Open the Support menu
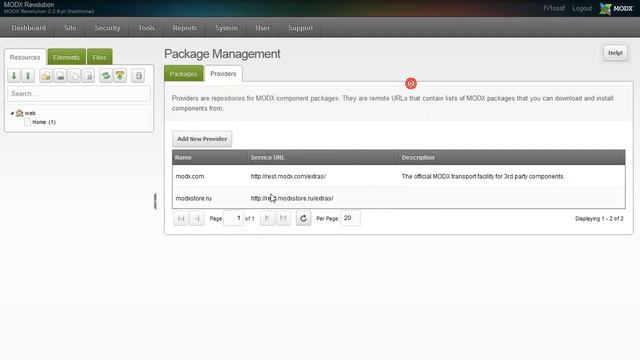This screenshot has width=640, height=360. click(x=300, y=28)
